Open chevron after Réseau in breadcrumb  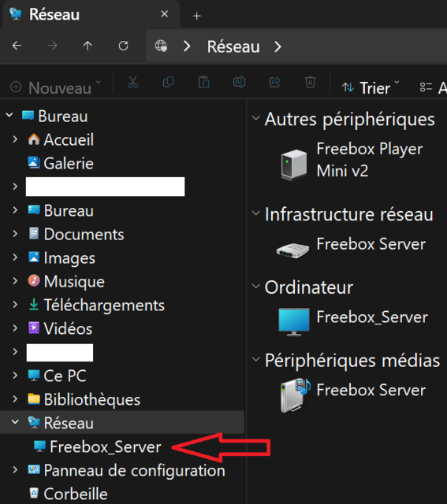click(x=278, y=46)
